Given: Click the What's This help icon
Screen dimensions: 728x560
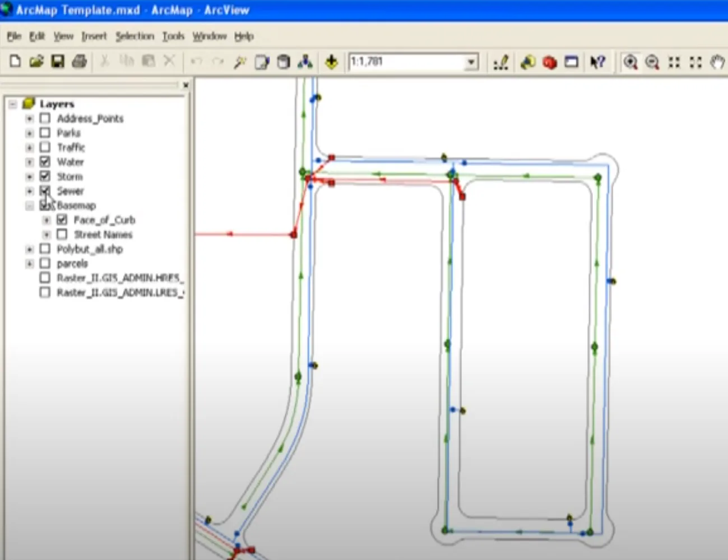Looking at the screenshot, I should (597, 62).
